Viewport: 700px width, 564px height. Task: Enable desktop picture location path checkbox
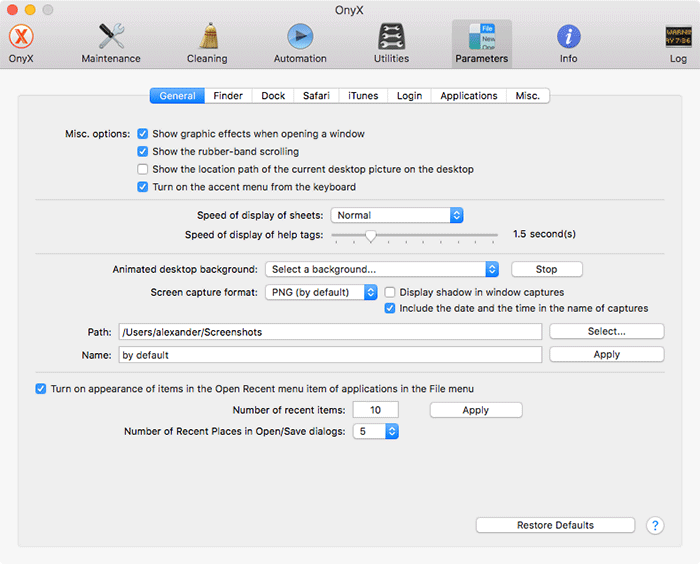point(143,170)
